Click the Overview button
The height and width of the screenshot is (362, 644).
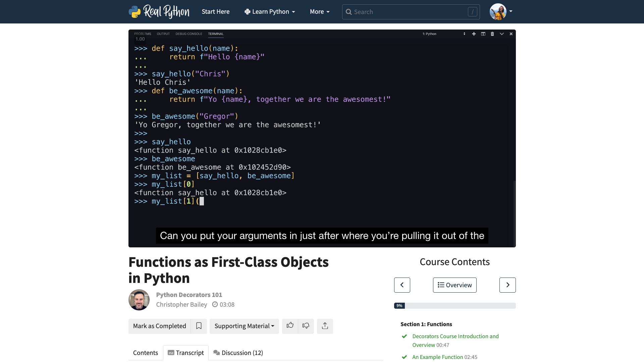point(454,285)
